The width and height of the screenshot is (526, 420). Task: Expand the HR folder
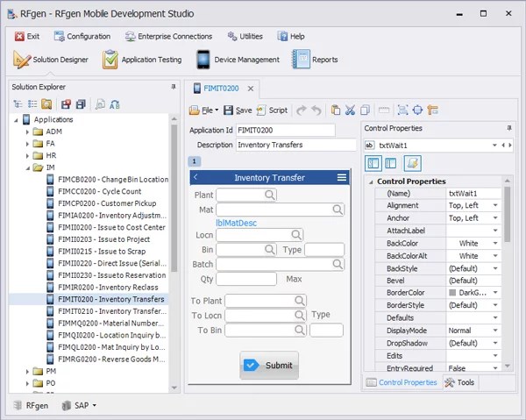tap(27, 156)
